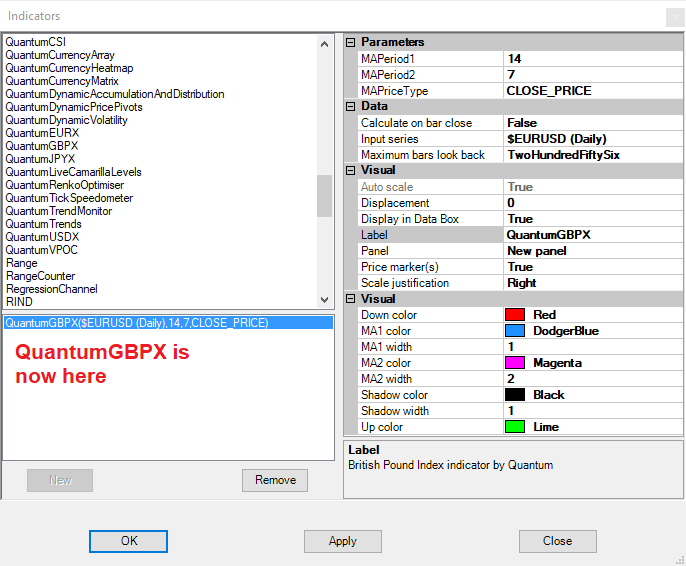This screenshot has width=686, height=566.
Task: Select QuantumDynamicPricePivots indicator
Action: click(74, 107)
